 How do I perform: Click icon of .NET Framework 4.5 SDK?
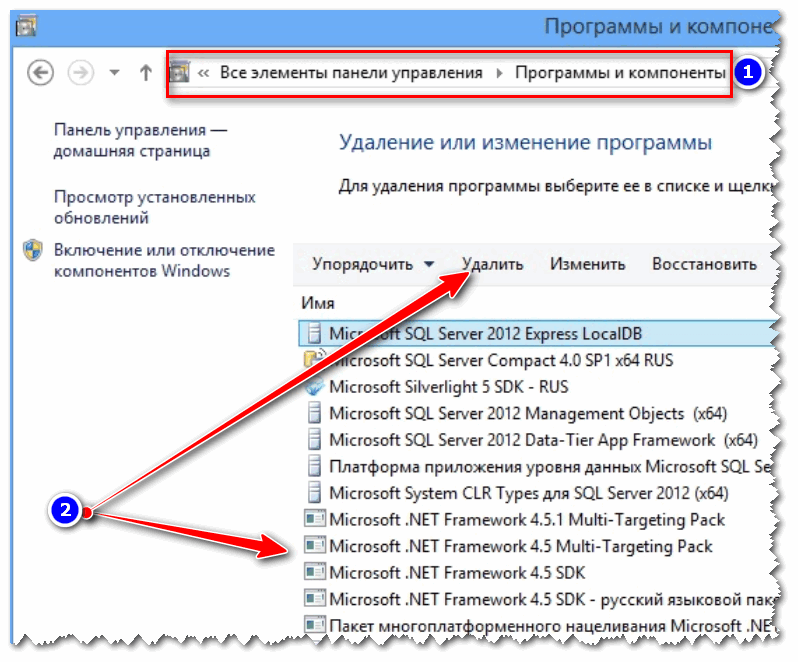point(315,571)
